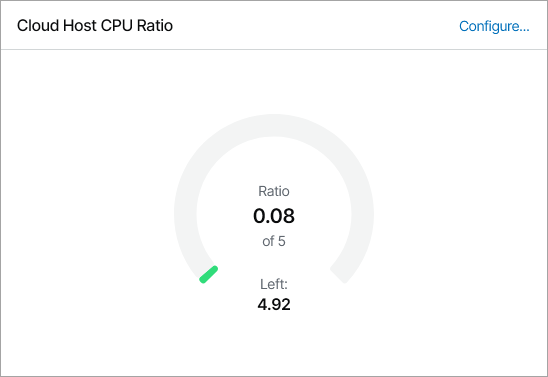The width and height of the screenshot is (548, 377).
Task: Click the "of 5" maximum text
Action: coord(274,241)
